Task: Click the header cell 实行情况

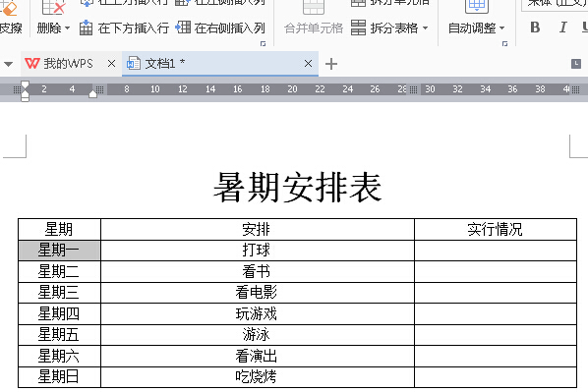Action: coord(495,229)
